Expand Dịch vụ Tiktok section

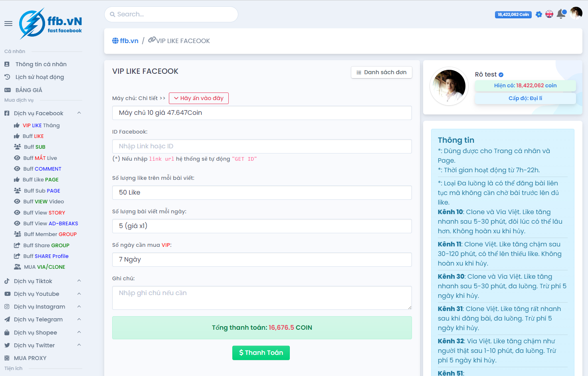tap(43, 281)
